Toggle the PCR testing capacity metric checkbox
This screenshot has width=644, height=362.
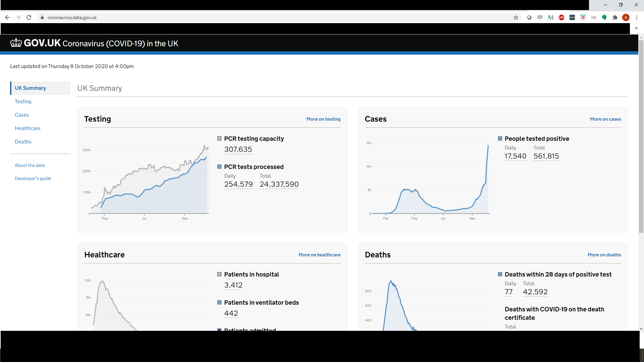219,138
